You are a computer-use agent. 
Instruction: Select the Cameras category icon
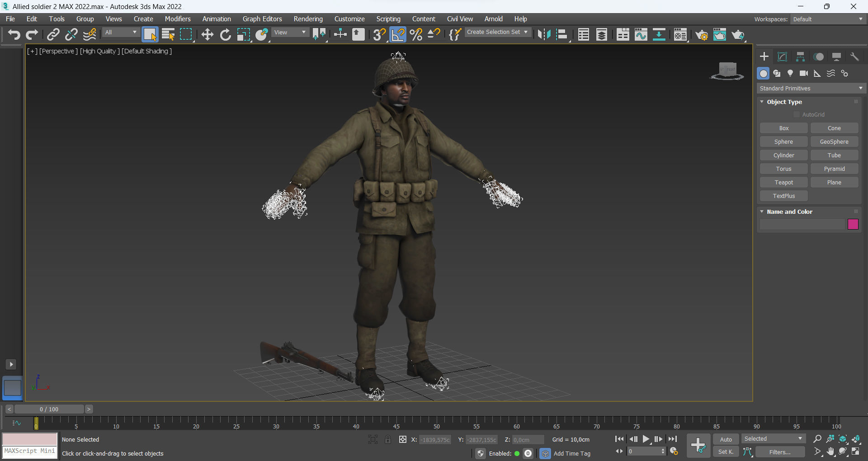click(804, 73)
